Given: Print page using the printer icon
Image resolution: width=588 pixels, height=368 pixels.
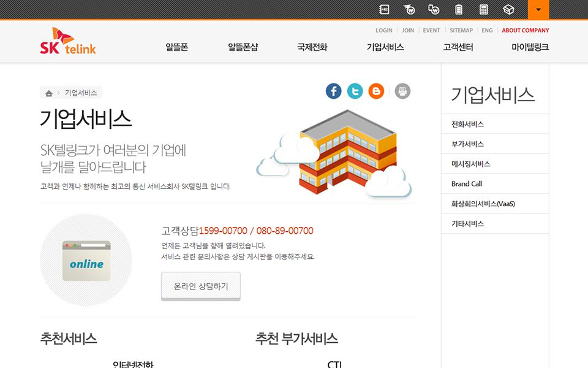Looking at the screenshot, I should (402, 91).
